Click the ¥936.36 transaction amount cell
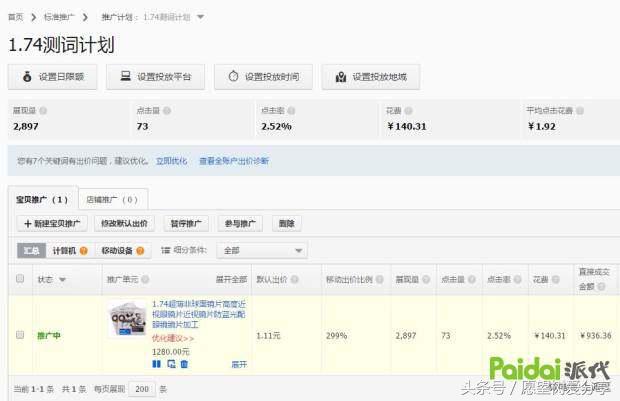The width and height of the screenshot is (620, 401). (595, 336)
